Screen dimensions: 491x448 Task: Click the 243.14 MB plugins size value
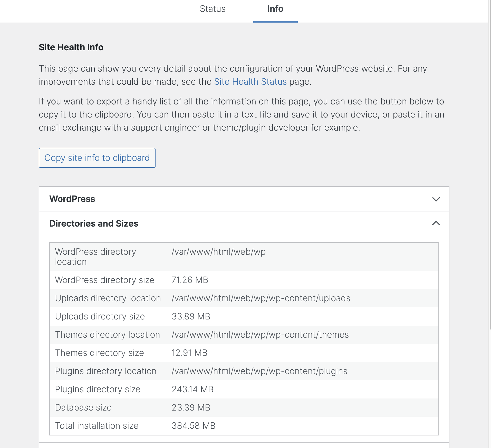coord(192,389)
